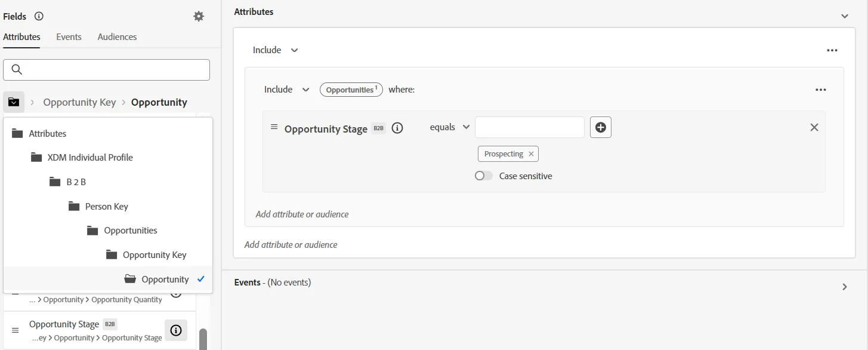Switch to the Audiences tab
This screenshot has height=350, width=868.
coord(117,37)
